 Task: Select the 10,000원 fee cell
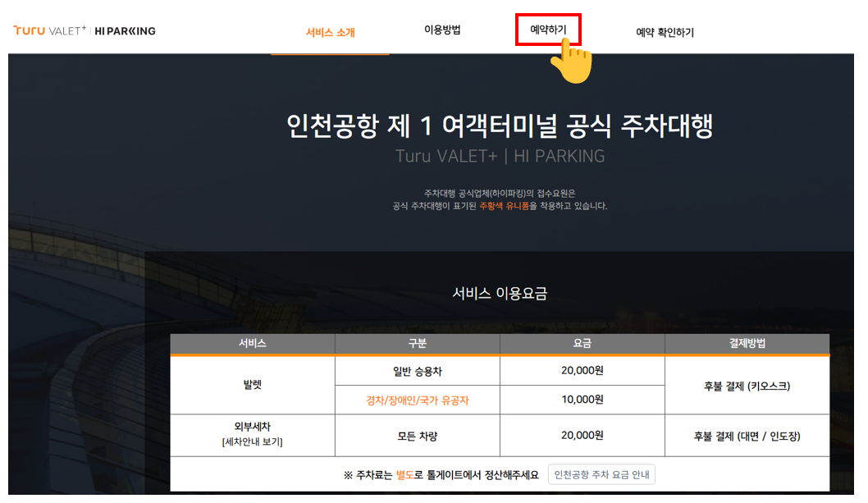pyautogui.click(x=582, y=400)
